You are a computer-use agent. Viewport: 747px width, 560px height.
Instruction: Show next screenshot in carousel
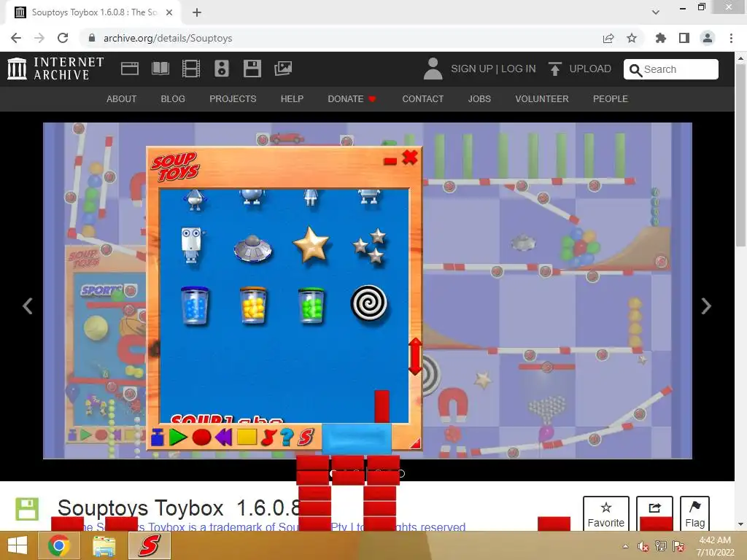(706, 306)
